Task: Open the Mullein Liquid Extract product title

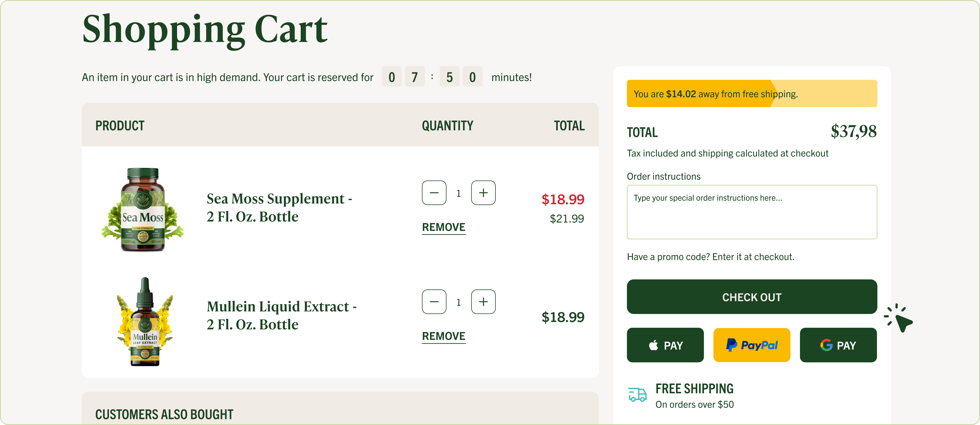Action: point(282,315)
